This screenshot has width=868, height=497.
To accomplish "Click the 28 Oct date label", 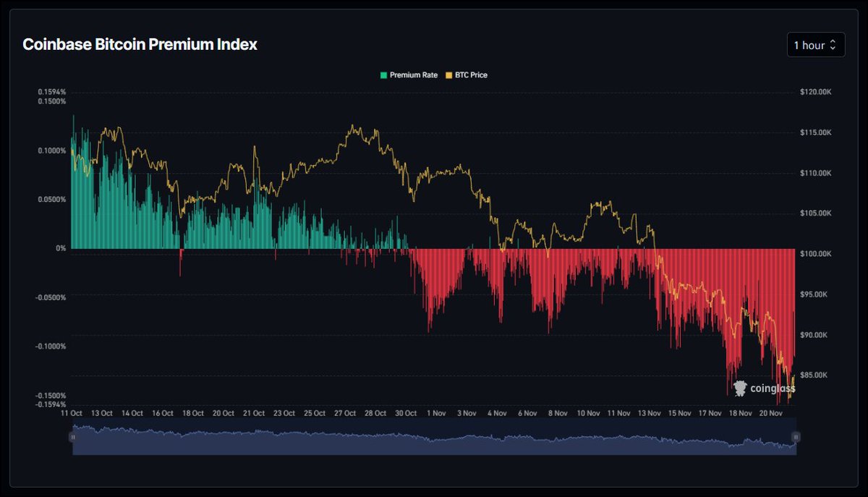I will pos(375,414).
